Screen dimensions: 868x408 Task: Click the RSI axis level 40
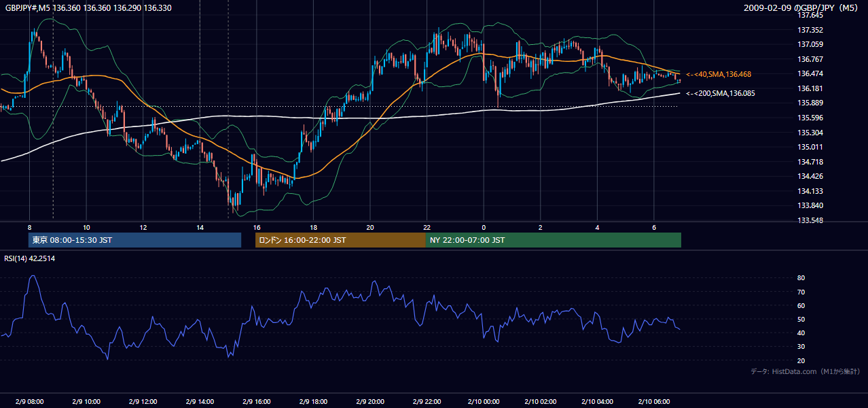tap(801, 333)
